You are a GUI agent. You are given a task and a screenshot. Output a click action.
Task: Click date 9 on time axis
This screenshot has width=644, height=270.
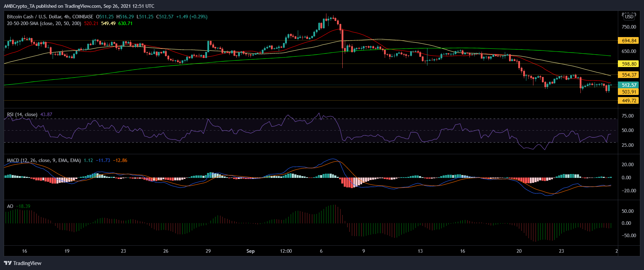point(364,251)
